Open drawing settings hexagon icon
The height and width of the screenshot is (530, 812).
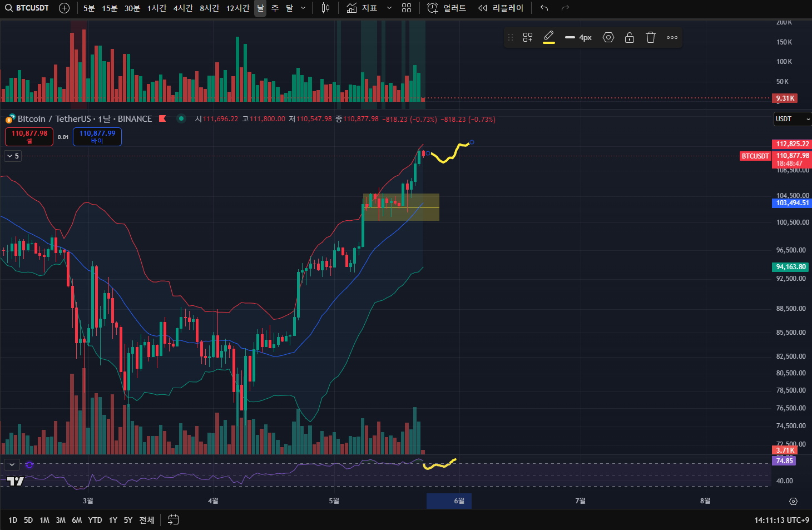point(608,37)
